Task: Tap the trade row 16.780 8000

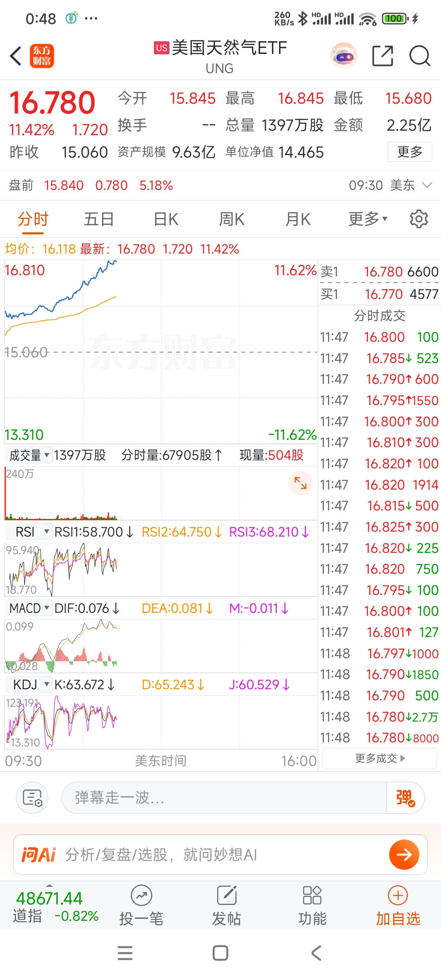Action: pyautogui.click(x=379, y=737)
